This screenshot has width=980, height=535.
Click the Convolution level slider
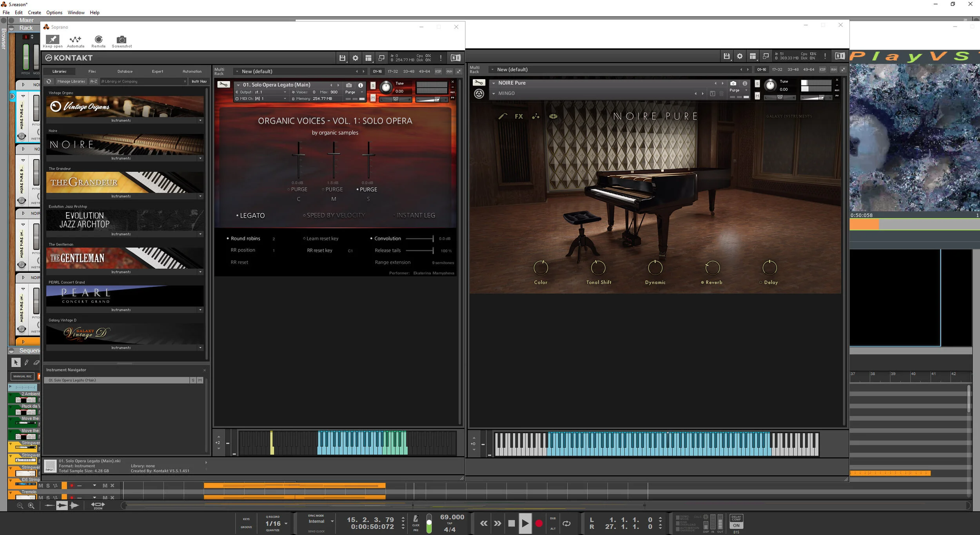tap(419, 239)
